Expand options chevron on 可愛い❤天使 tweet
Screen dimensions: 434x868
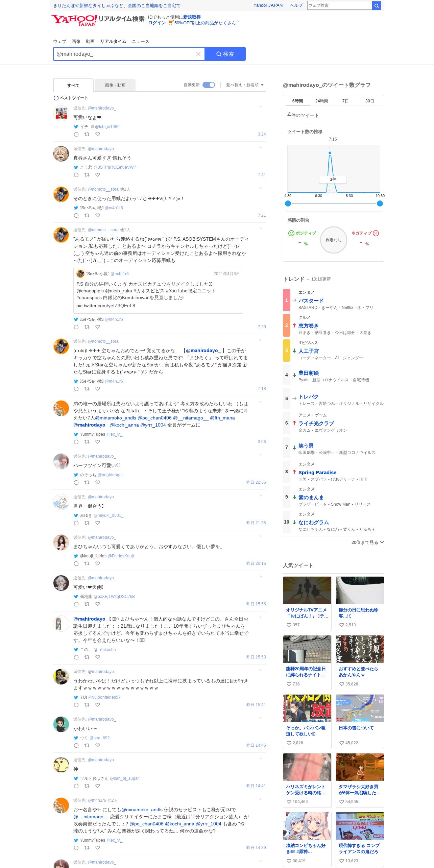[261, 577]
